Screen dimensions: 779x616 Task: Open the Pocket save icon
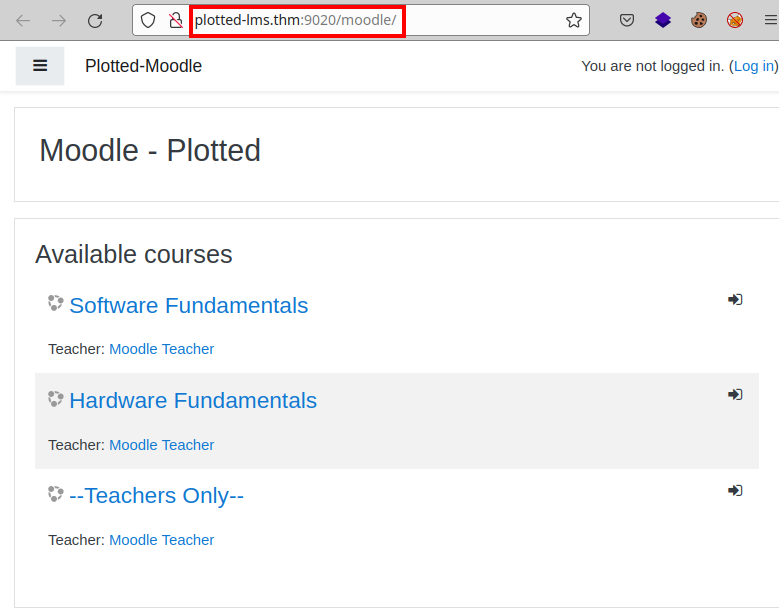click(x=627, y=20)
